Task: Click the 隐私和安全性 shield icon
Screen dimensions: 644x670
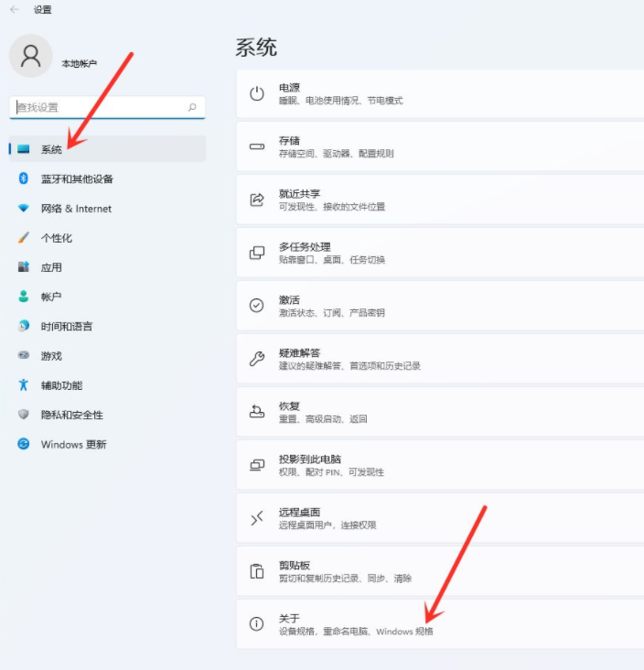Action: 24,415
